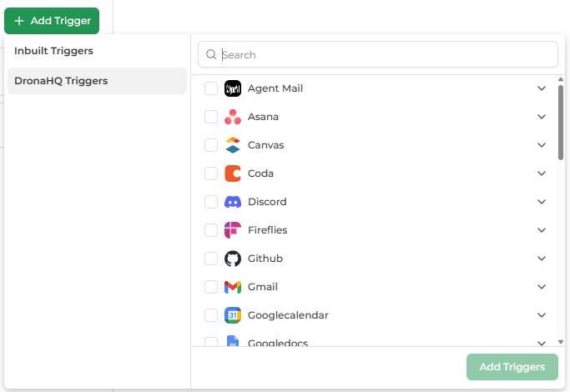Expand the Agent Mail chevron
The height and width of the screenshot is (392, 570).
(x=542, y=88)
